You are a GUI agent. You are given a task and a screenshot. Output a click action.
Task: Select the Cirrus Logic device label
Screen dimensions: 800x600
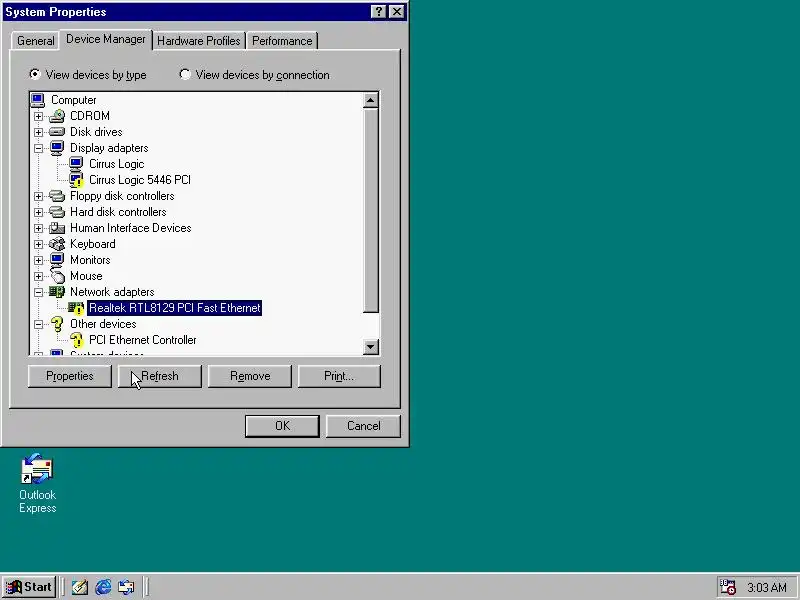(116, 164)
